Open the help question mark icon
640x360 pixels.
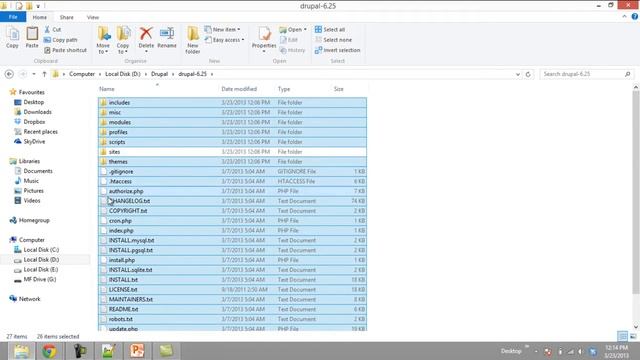point(635,17)
